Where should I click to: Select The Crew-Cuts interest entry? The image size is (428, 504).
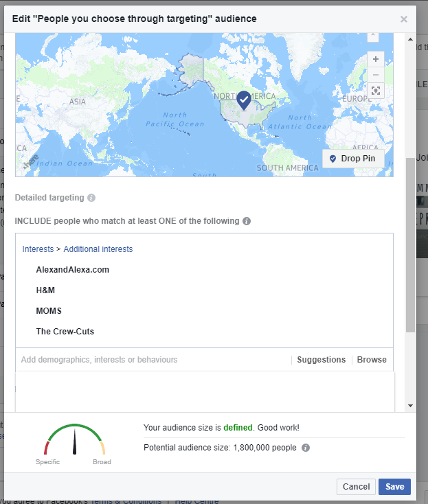[65, 332]
